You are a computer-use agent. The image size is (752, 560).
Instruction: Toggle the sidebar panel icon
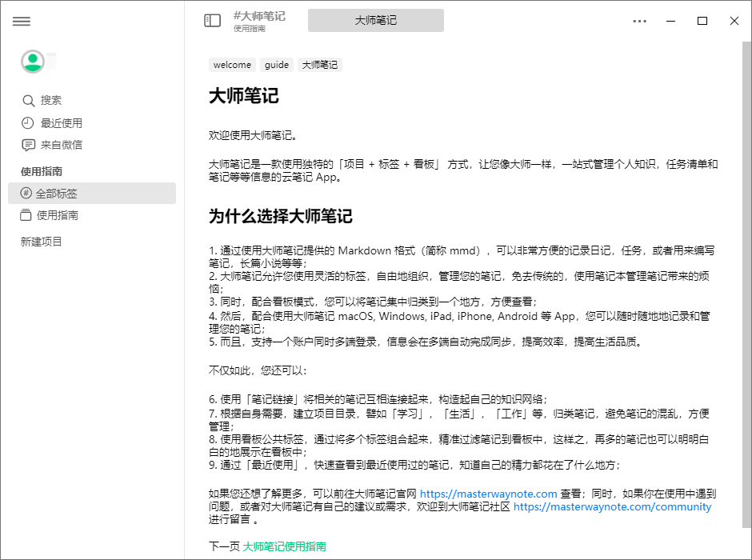(x=213, y=20)
